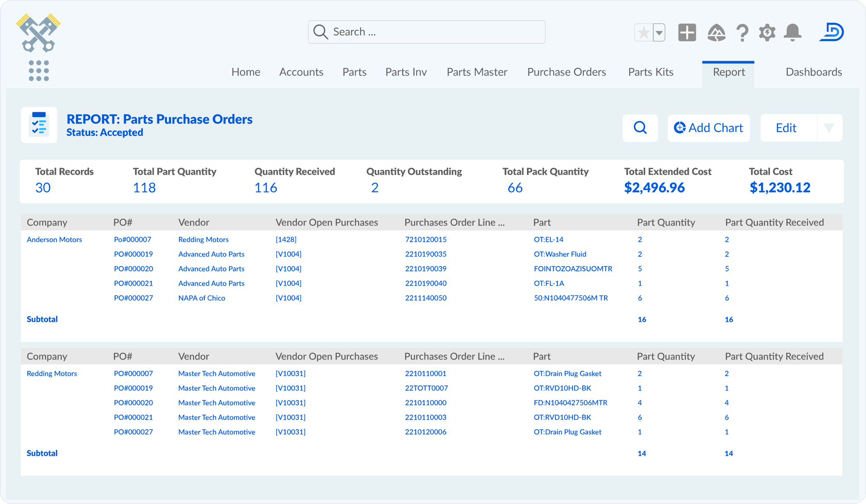The width and height of the screenshot is (866, 504).
Task: Open the Dashboards tab
Action: [814, 72]
